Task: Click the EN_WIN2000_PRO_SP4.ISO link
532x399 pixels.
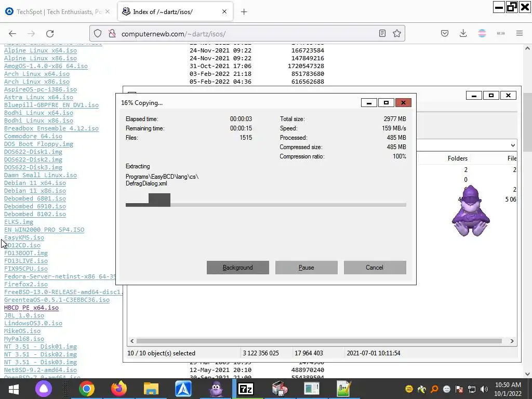Action: [44, 230]
